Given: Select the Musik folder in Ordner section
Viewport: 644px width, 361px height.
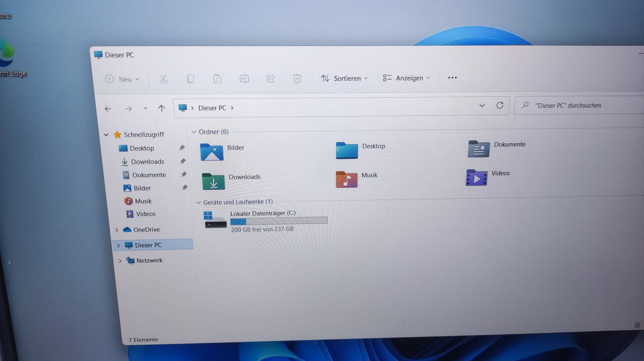Looking at the screenshot, I should click(x=347, y=179).
